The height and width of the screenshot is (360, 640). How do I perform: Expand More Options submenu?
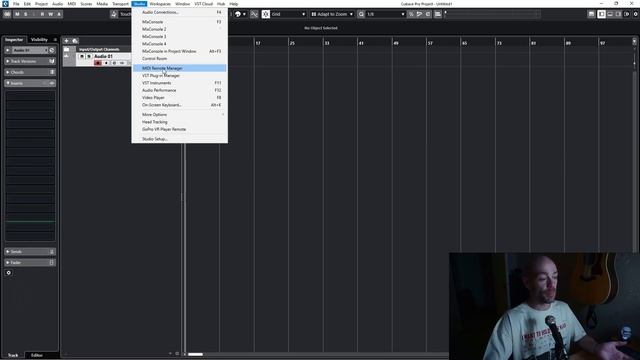(x=180, y=115)
